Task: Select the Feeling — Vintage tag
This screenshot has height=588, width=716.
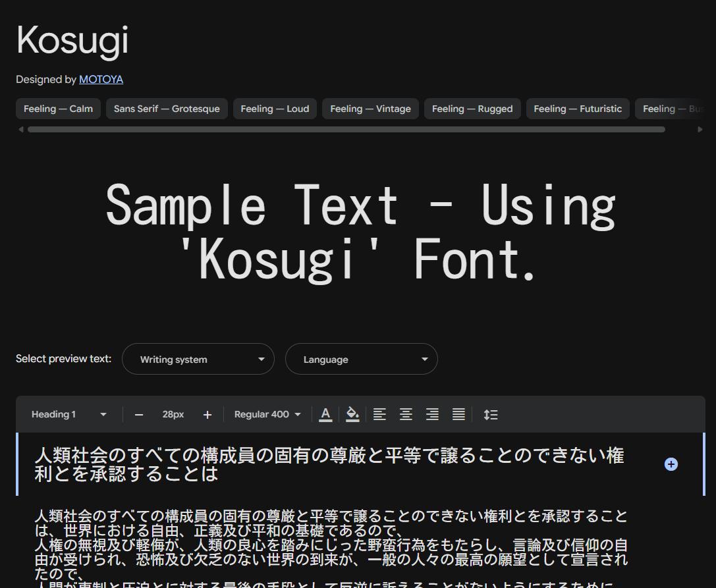Action: coord(370,109)
